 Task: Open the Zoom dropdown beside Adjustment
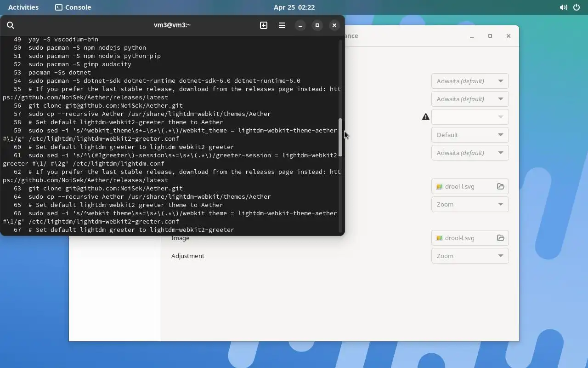pos(470,256)
